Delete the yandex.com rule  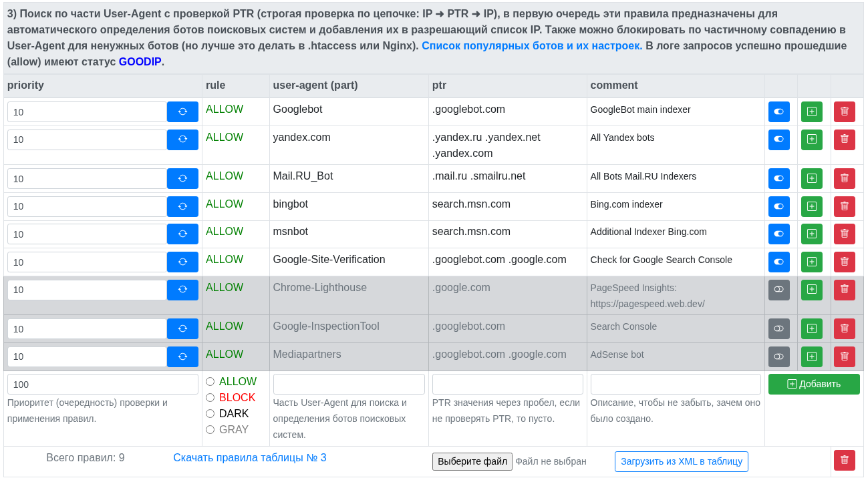pos(844,140)
